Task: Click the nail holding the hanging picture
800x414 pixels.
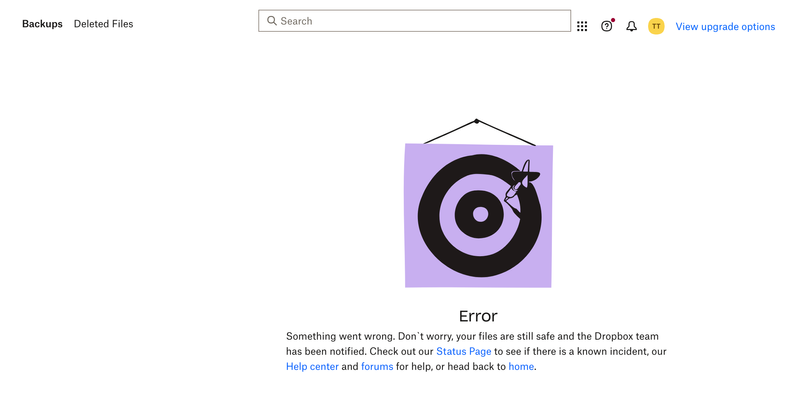Action: (477, 121)
